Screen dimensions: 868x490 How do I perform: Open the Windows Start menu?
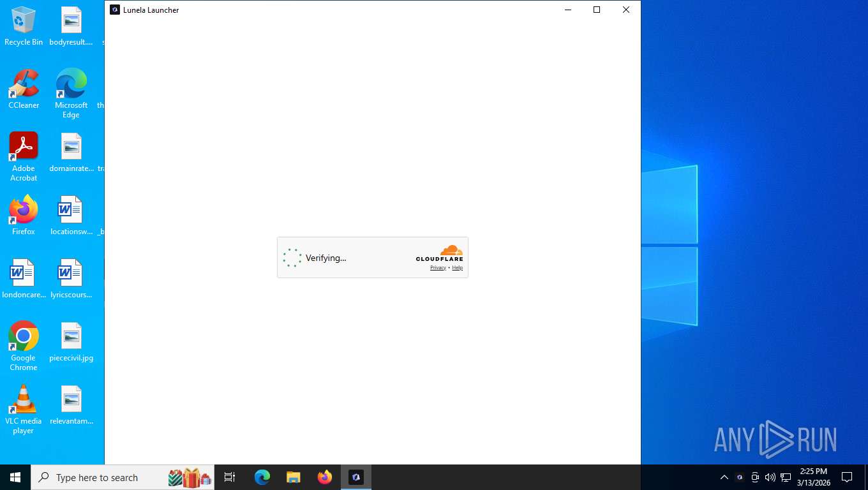[15, 477]
